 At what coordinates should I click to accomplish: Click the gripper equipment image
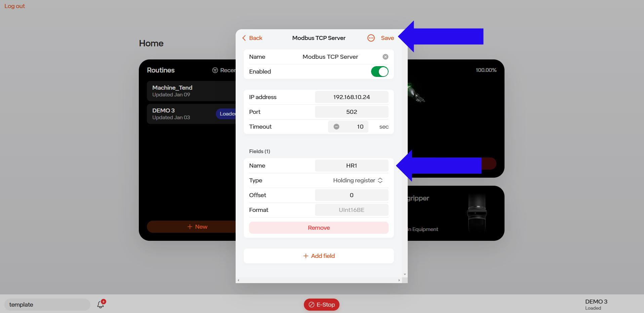[477, 213]
